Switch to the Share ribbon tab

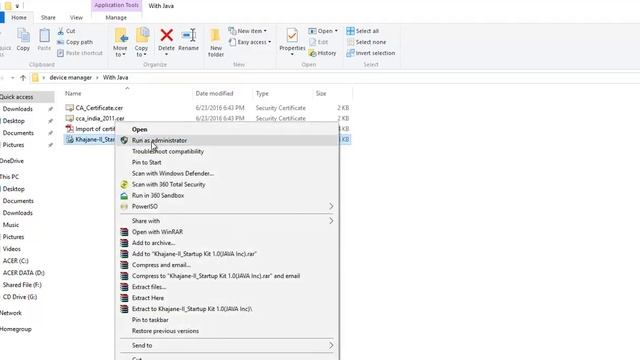pos(48,18)
